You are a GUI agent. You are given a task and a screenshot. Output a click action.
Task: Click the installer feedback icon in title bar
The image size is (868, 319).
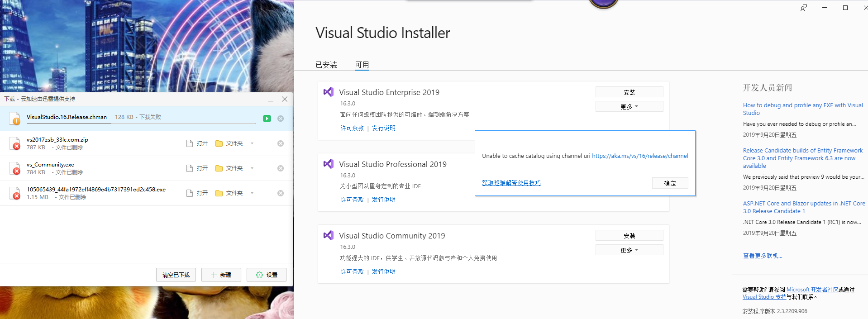(804, 8)
